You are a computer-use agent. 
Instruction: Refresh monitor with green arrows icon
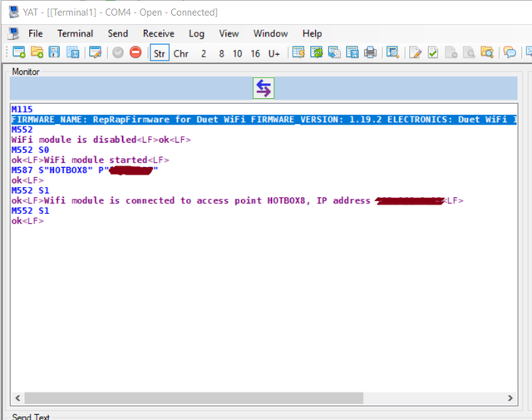pyautogui.click(x=317, y=52)
